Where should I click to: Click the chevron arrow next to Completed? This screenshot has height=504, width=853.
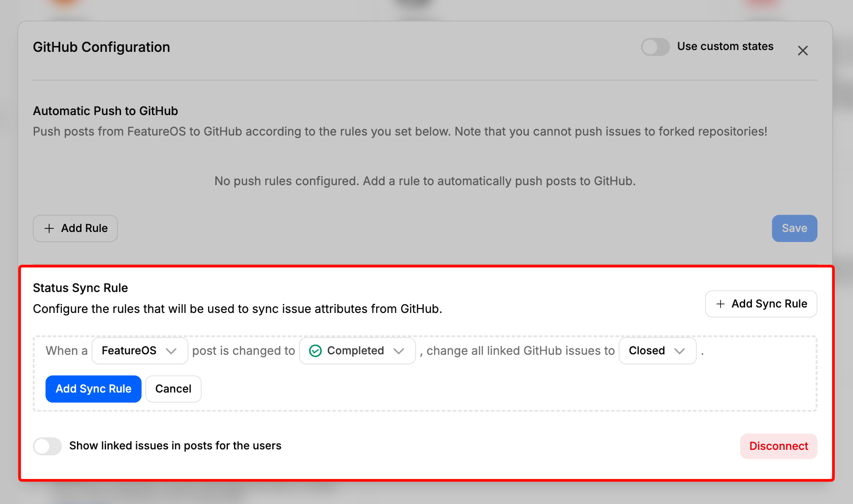pos(399,351)
